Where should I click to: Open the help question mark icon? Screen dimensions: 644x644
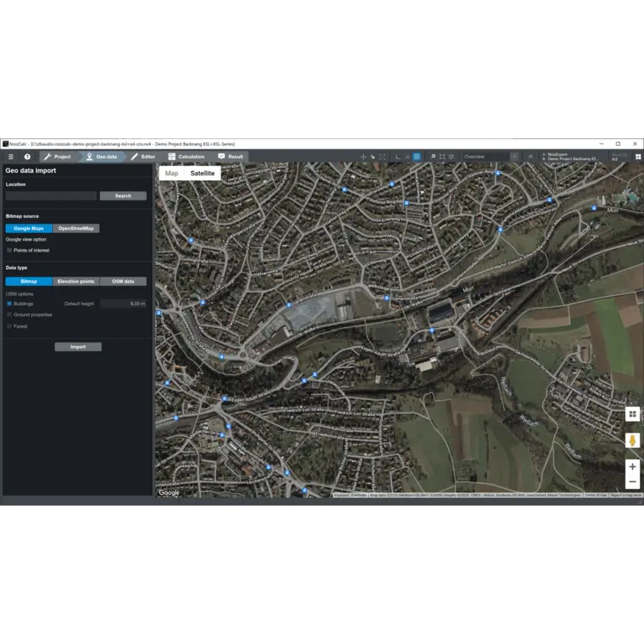click(27, 157)
